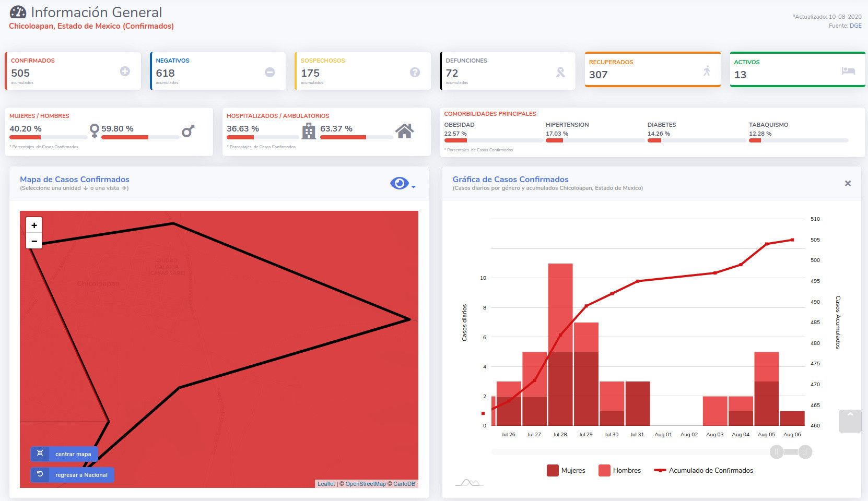Image resolution: width=868 pixels, height=501 pixels.
Task: Expand the dropdown caret beside the eye icon
Action: pyautogui.click(x=413, y=186)
